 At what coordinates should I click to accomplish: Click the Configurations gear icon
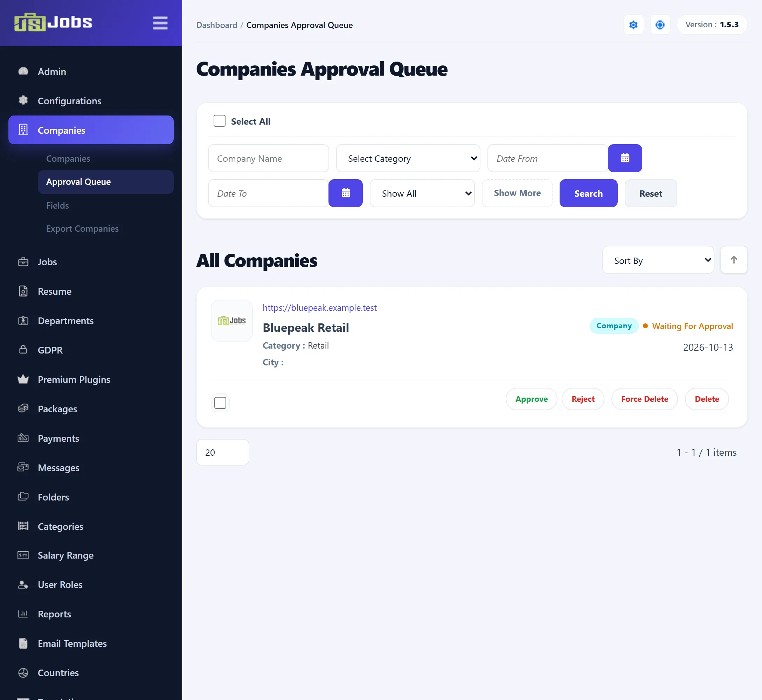[23, 100]
